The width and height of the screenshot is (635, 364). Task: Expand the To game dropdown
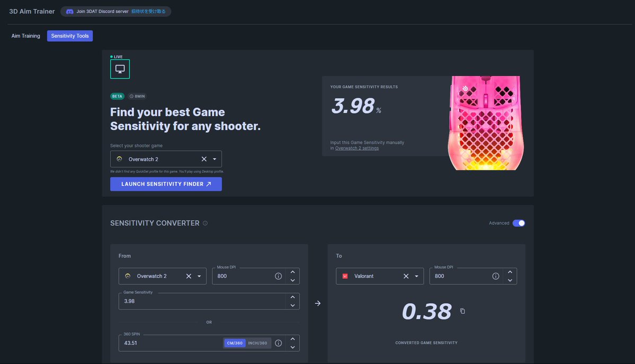click(x=417, y=276)
